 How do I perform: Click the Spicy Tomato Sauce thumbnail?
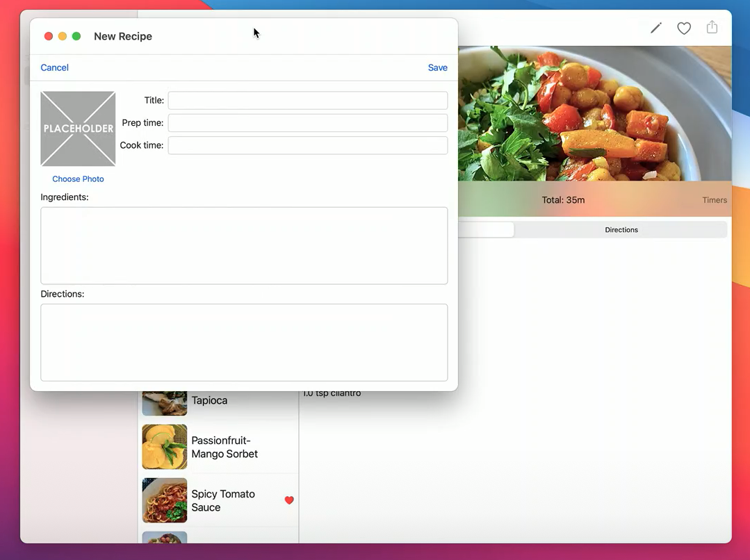click(165, 501)
